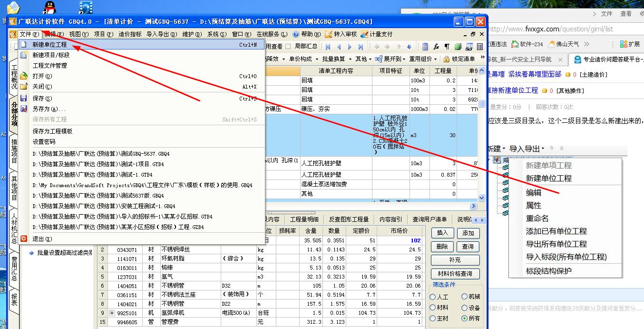
Task: Select the 人工 radio button
Action: point(433,297)
